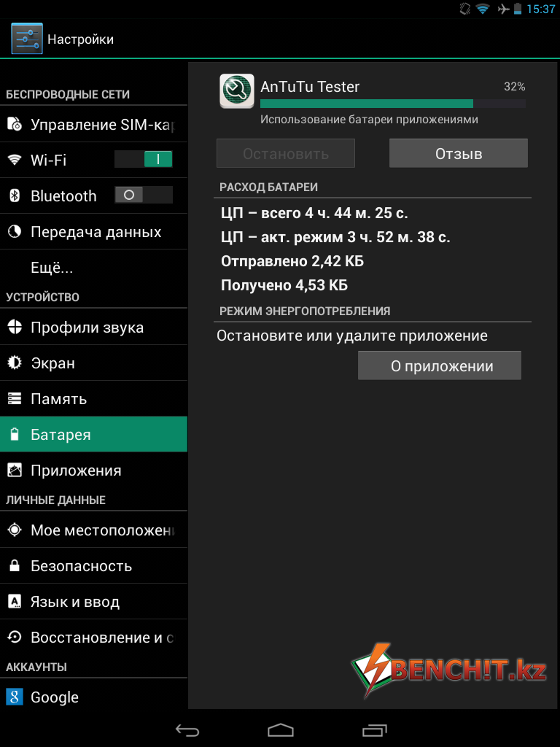This screenshot has width=560, height=747.
Task: Tap the SIM card management icon
Action: pos(15,124)
